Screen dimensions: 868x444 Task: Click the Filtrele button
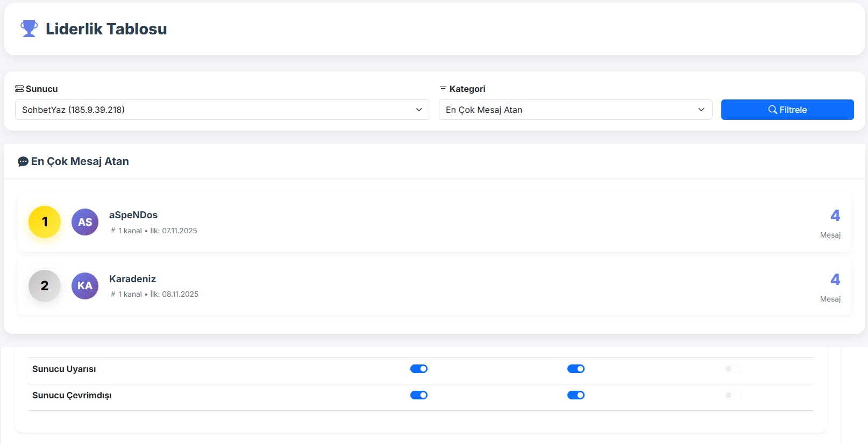click(x=787, y=110)
